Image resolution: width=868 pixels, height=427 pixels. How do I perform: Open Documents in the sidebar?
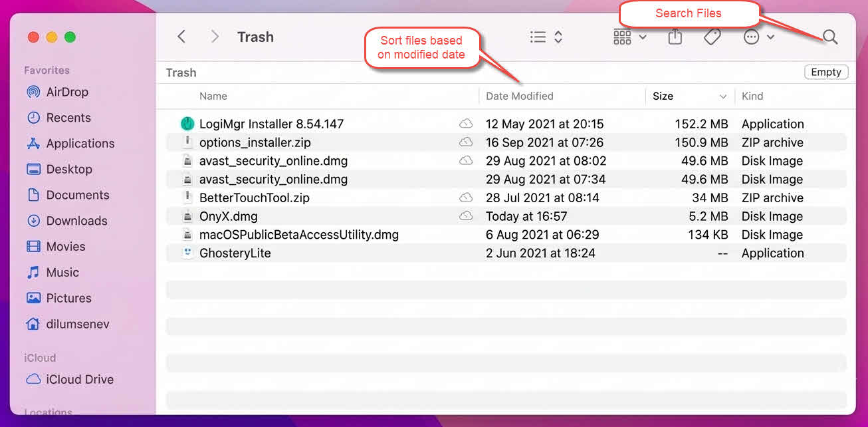tap(67, 195)
